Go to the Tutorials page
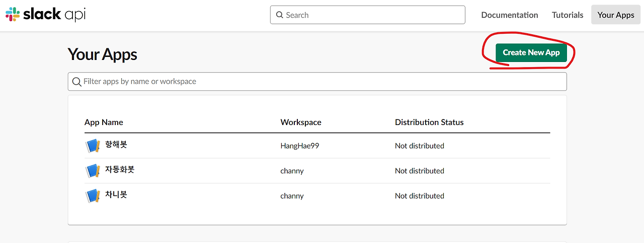 pyautogui.click(x=568, y=15)
